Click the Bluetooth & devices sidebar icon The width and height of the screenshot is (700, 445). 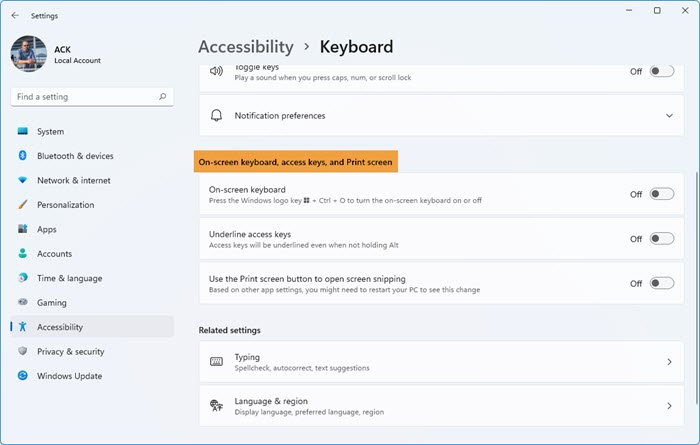tap(22, 156)
